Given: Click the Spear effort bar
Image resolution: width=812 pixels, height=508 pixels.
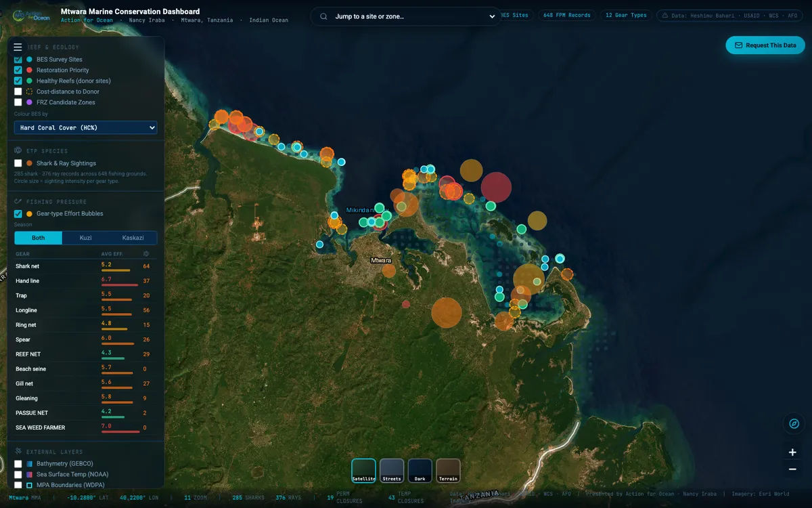Looking at the screenshot, I should point(118,344).
